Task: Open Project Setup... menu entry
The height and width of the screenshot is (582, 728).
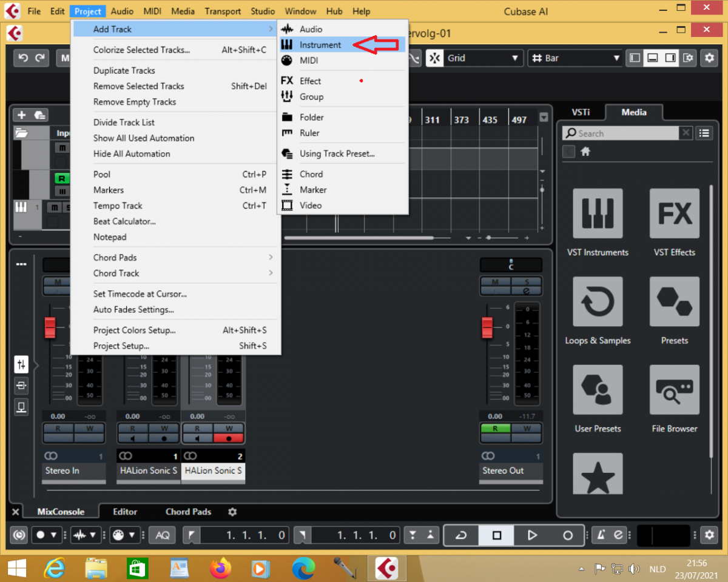Action: click(175, 346)
